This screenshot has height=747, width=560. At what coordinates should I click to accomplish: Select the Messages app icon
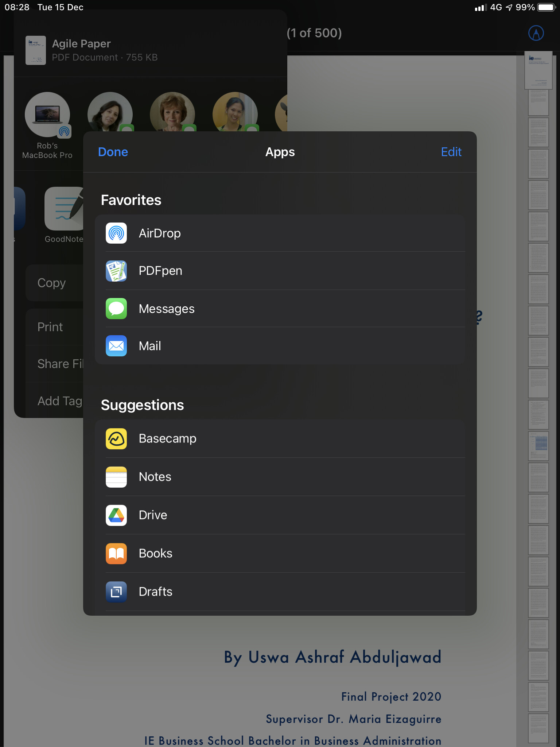coord(116,309)
